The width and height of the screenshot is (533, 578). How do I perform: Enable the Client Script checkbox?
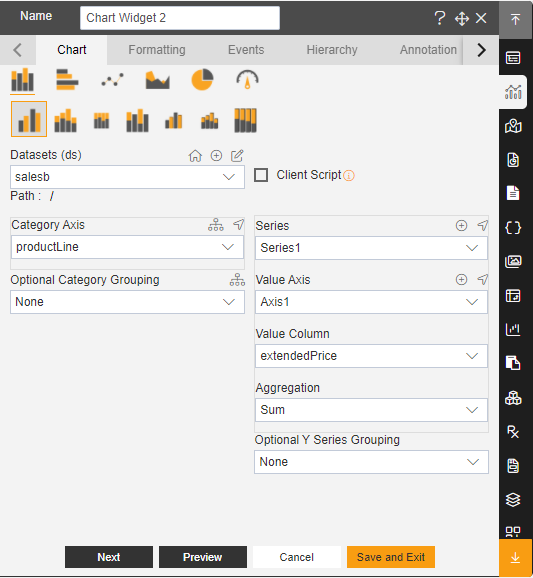tap(261, 175)
